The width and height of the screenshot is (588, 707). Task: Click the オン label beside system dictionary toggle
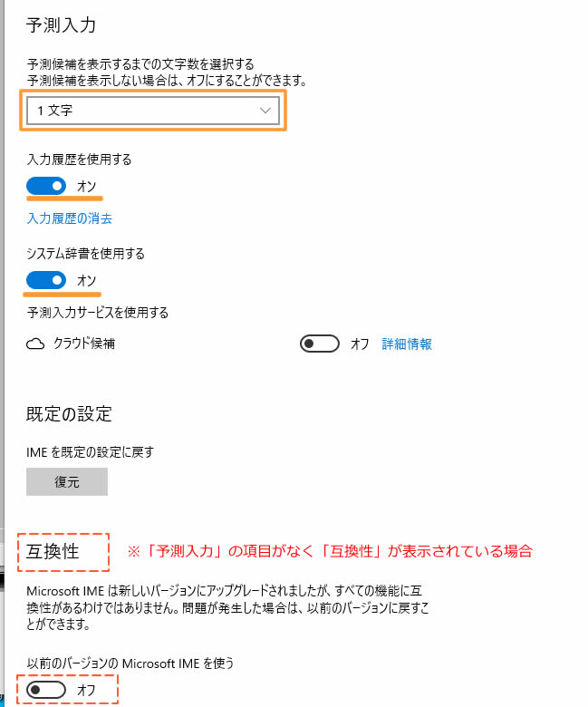click(86, 280)
